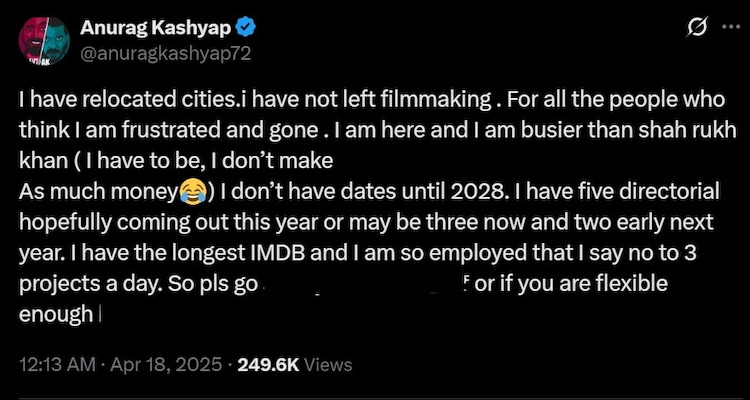Click the phrase "five directorial" in the tweet
Screen dimensions: 750x400
(x=645, y=189)
